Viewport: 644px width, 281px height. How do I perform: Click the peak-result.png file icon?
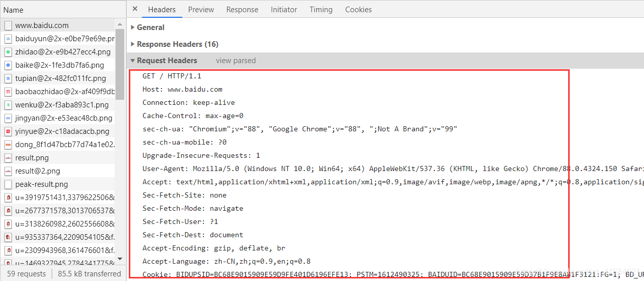tap(8, 184)
